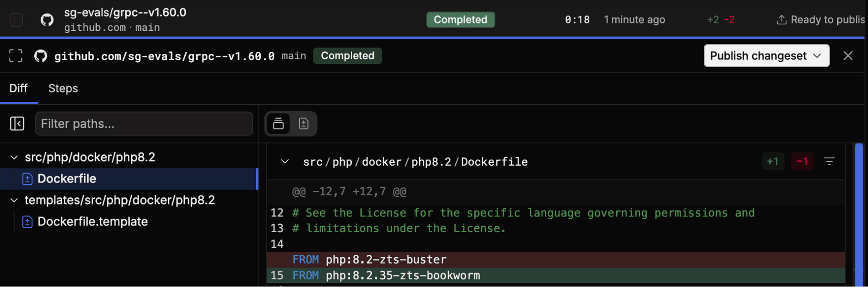Open the Publish changeset dropdown
The height and width of the screenshot is (287, 868).
(766, 56)
